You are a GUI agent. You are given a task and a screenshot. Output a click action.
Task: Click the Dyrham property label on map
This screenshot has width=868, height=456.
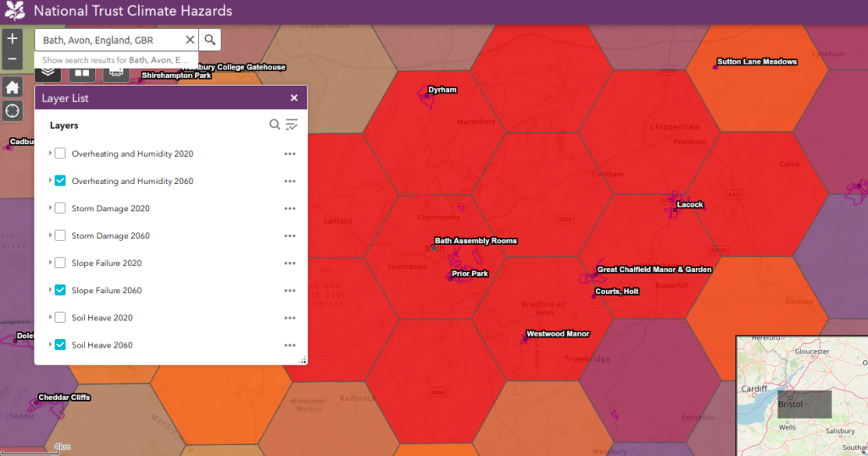442,90
